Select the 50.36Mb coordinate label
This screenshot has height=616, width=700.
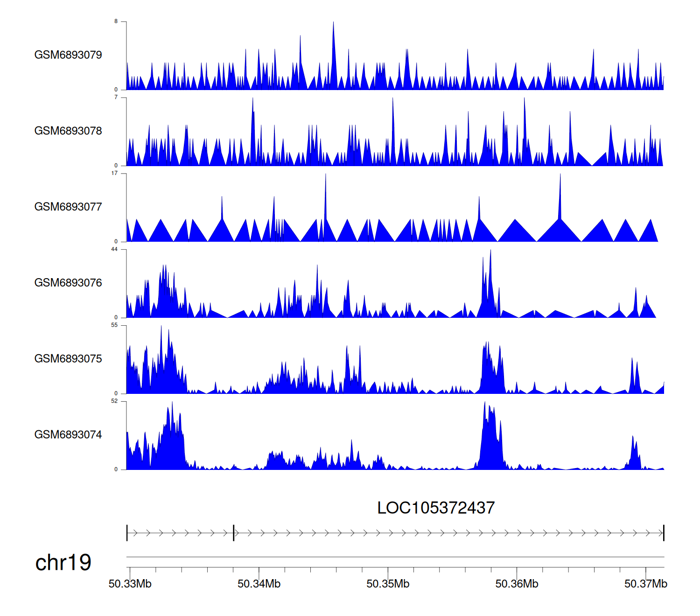point(517,584)
